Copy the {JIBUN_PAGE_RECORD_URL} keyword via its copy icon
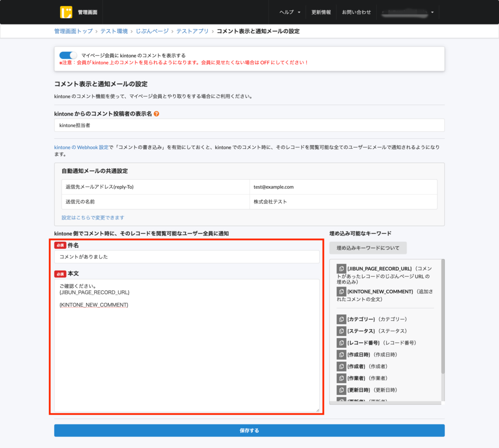Screen dimensions: 499x448 (341, 268)
